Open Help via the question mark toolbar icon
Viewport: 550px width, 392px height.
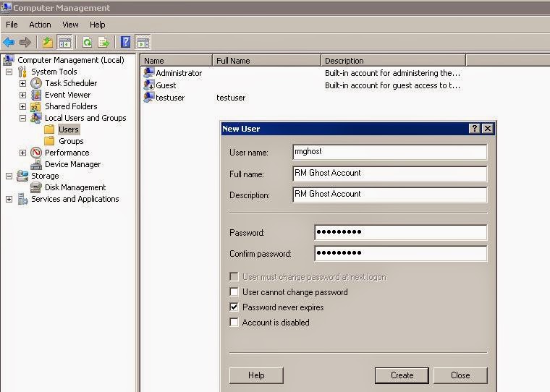(x=126, y=43)
